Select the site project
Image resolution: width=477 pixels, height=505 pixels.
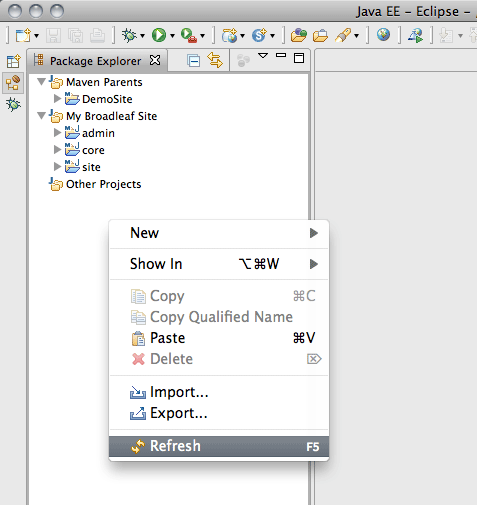point(91,167)
